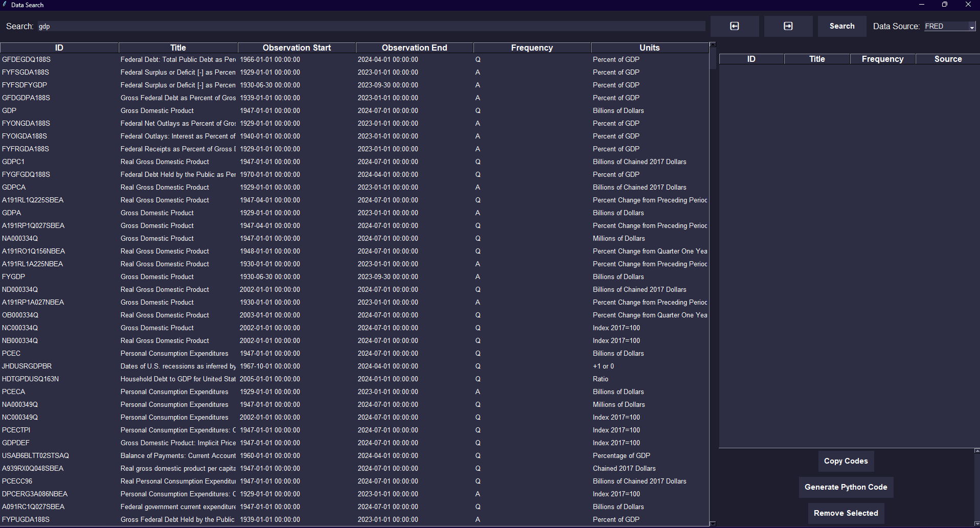Select the A091RC1Q027SBEA row
980x528 pixels.
354,507
